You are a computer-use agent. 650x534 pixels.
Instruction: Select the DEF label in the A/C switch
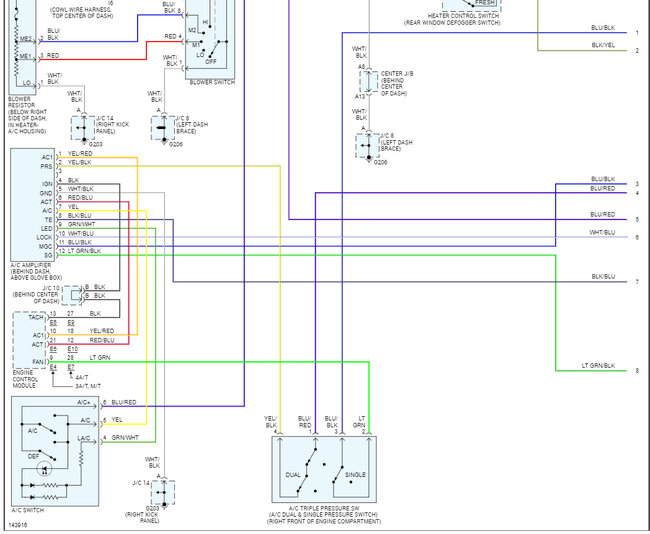pos(33,456)
